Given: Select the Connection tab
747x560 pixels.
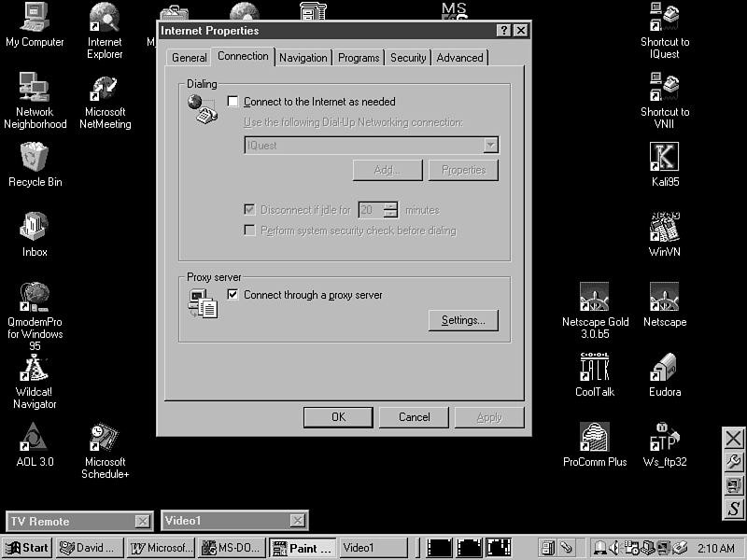Looking at the screenshot, I should (x=243, y=56).
